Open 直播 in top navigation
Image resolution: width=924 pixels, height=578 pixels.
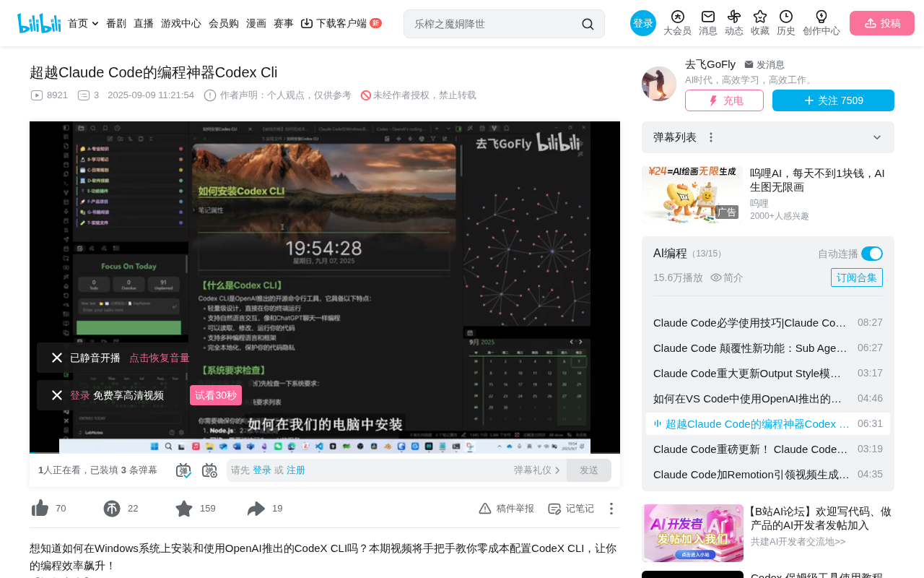click(144, 23)
